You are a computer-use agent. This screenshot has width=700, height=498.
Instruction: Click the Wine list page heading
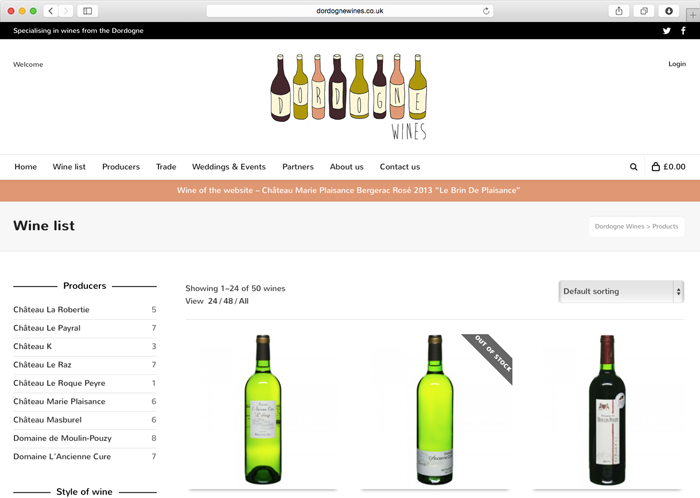(x=44, y=226)
